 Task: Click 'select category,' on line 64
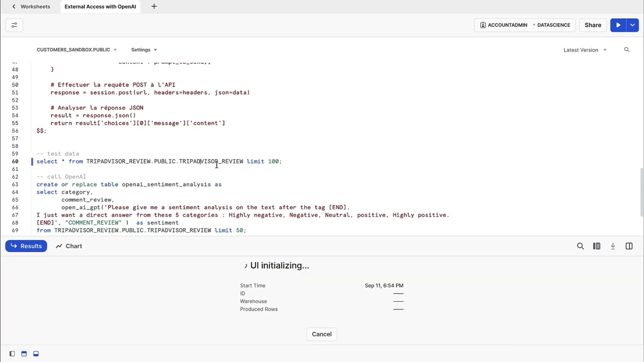pos(64,192)
